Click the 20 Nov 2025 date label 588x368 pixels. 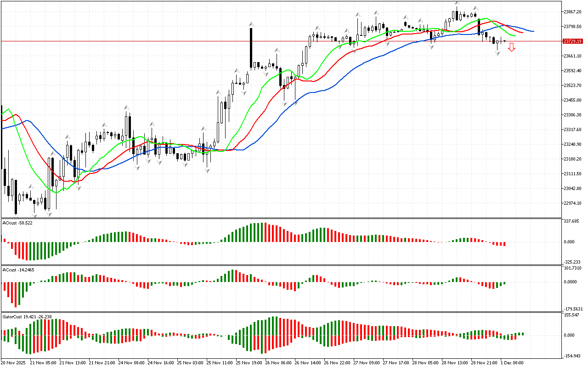click(14, 362)
